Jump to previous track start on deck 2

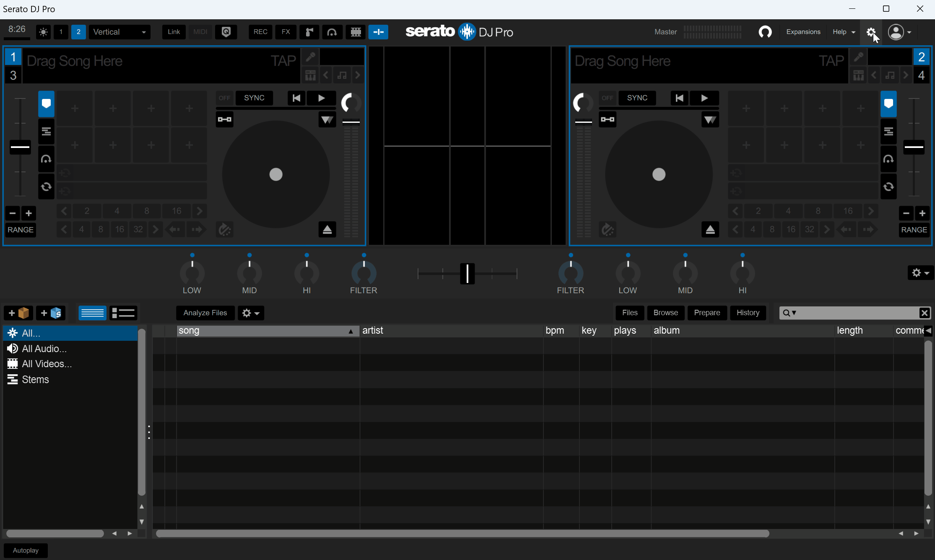(x=679, y=98)
